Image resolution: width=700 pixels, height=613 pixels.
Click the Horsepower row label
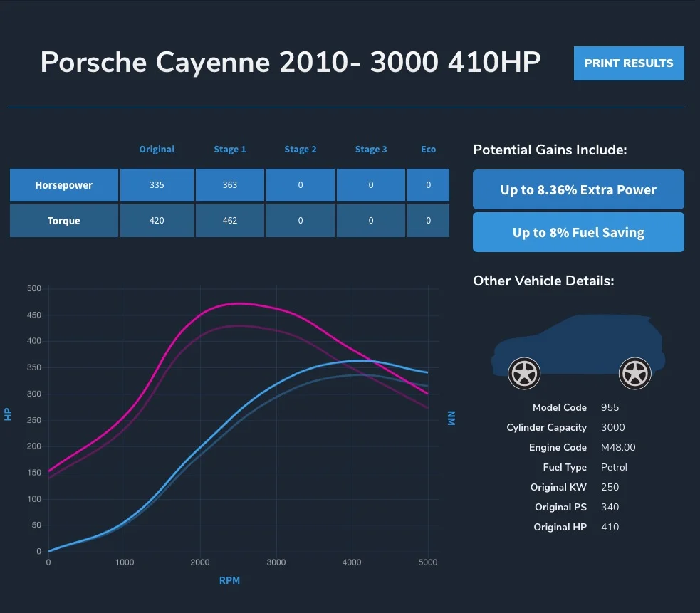point(64,185)
